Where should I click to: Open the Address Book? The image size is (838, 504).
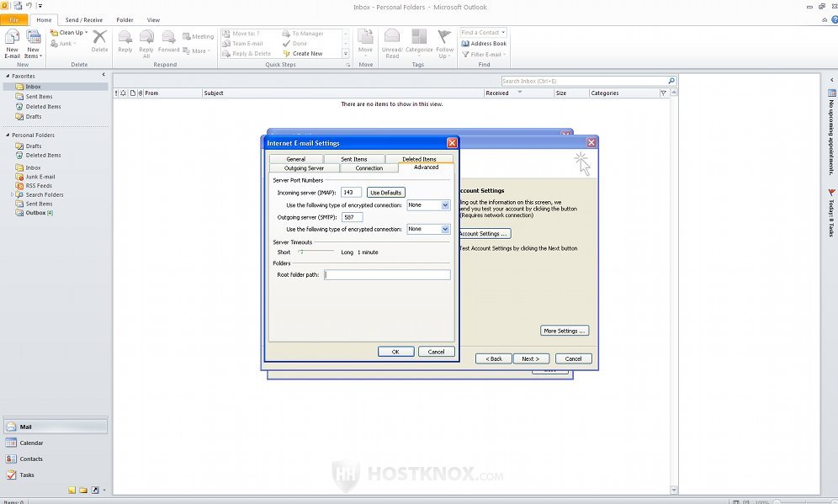(x=484, y=43)
